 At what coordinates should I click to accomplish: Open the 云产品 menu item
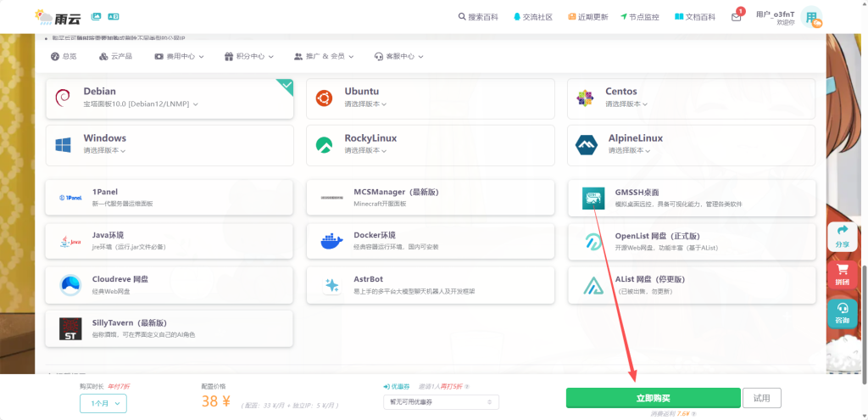point(115,56)
